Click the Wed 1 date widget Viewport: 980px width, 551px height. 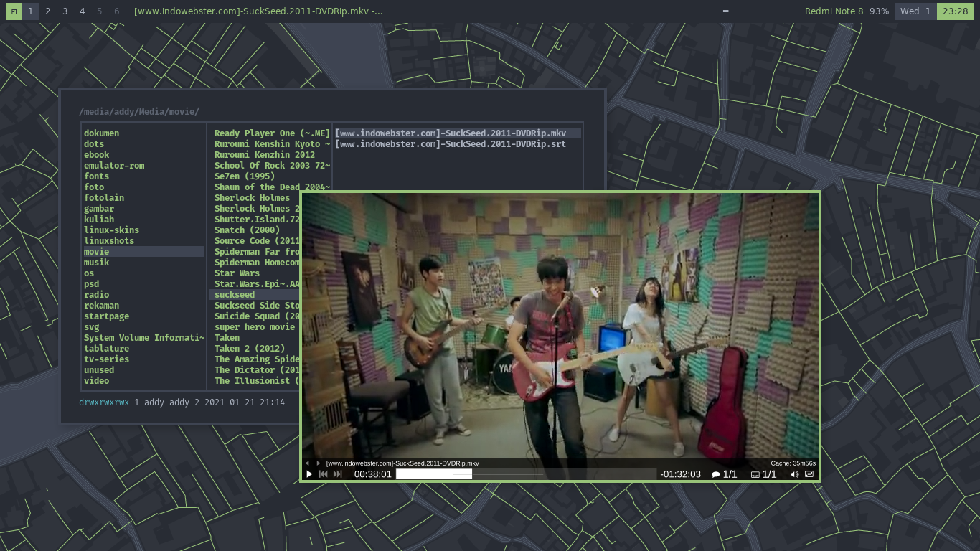[915, 11]
